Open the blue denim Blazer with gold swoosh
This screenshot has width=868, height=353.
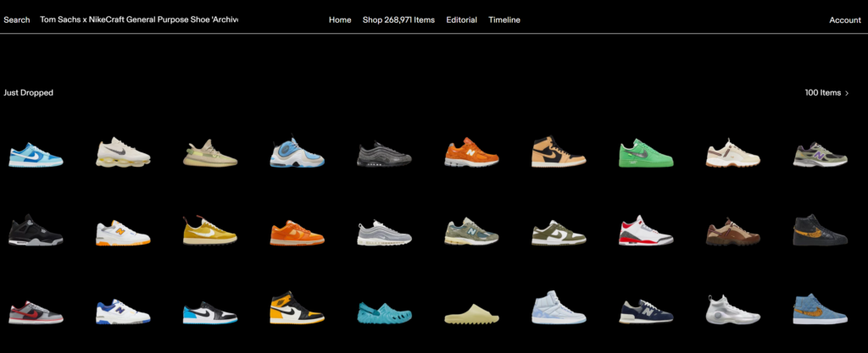tap(821, 309)
